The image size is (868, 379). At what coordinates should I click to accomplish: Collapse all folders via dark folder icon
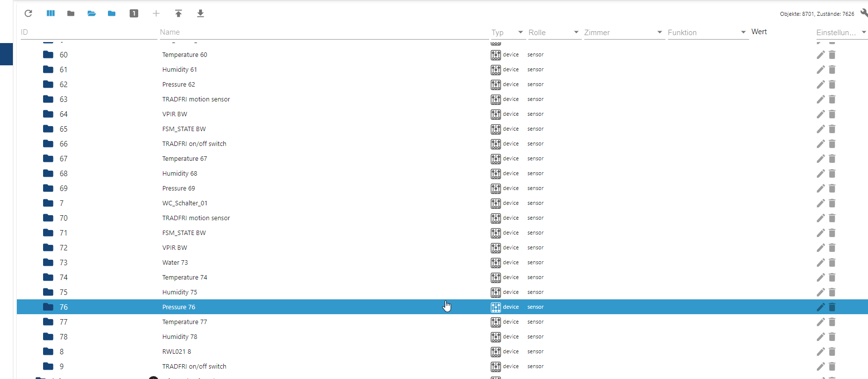[x=71, y=13]
